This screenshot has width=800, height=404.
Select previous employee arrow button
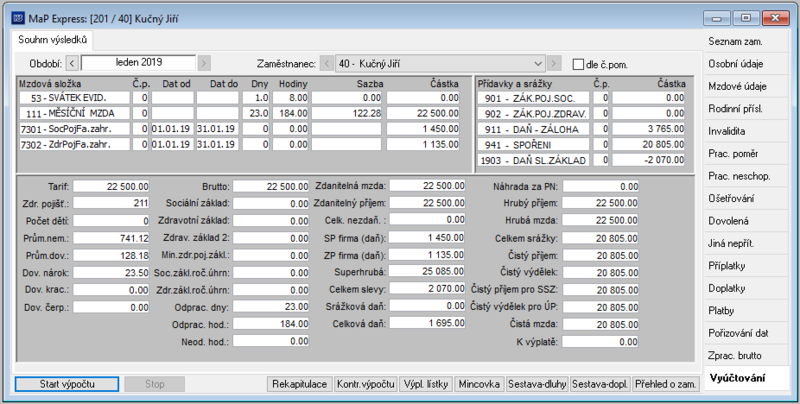point(327,64)
